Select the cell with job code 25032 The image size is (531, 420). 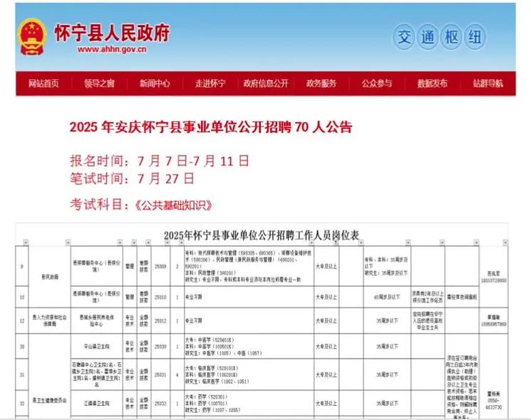pos(160,404)
